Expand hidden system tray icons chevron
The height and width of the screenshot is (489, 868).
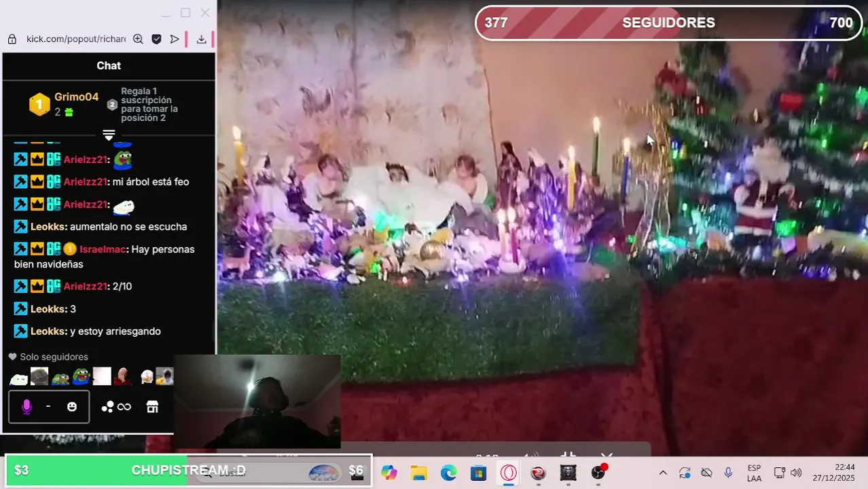point(663,473)
